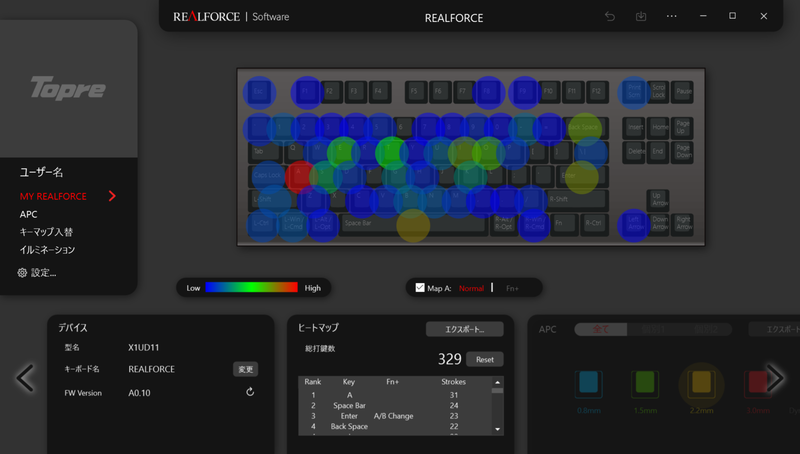Image resolution: width=800 pixels, height=454 pixels.
Task: Click the Tab key on keyboard map
Action: [265, 152]
